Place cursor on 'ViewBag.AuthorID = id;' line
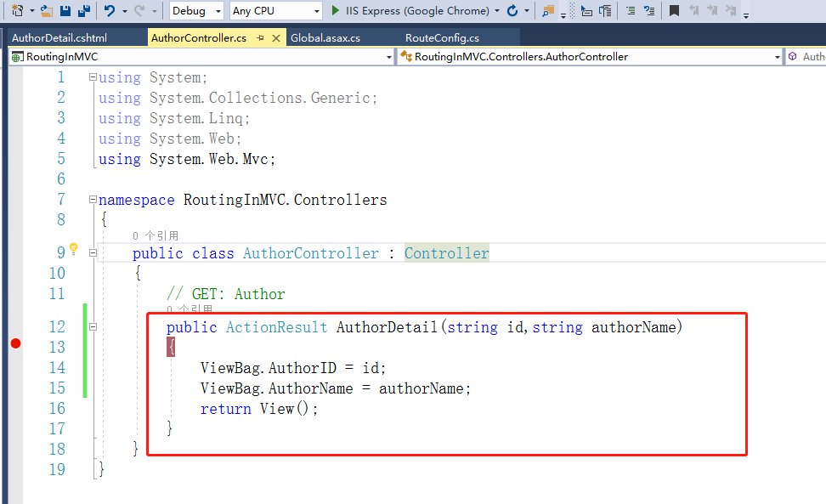Screen dimensions: 826x504 pos(293,368)
